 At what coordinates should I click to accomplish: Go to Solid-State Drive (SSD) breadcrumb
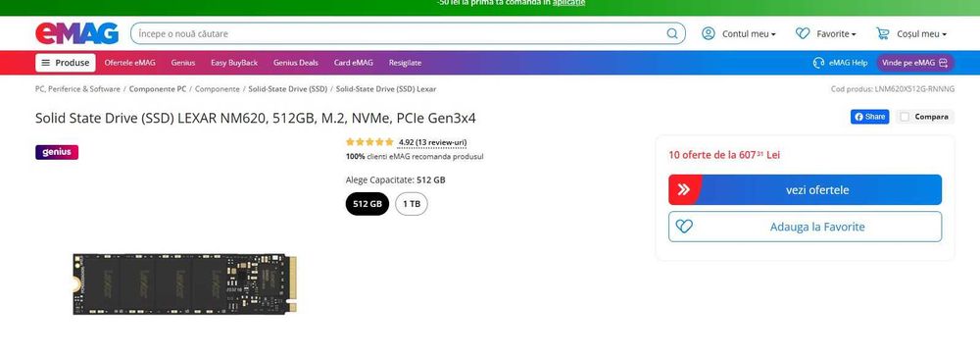click(287, 89)
